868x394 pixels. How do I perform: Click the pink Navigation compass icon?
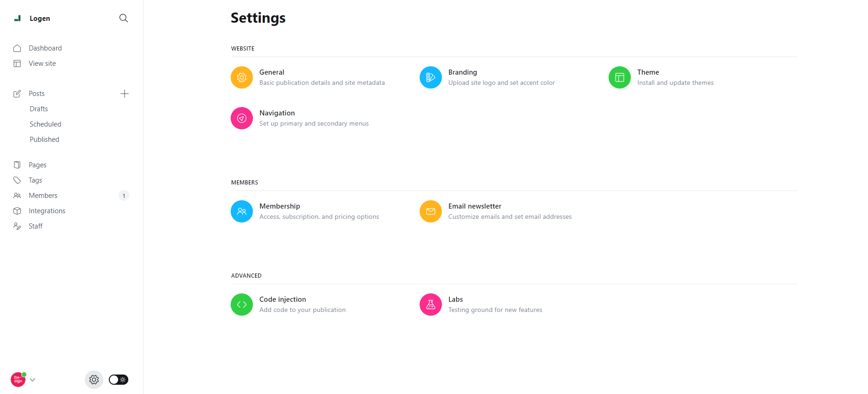coord(242,118)
